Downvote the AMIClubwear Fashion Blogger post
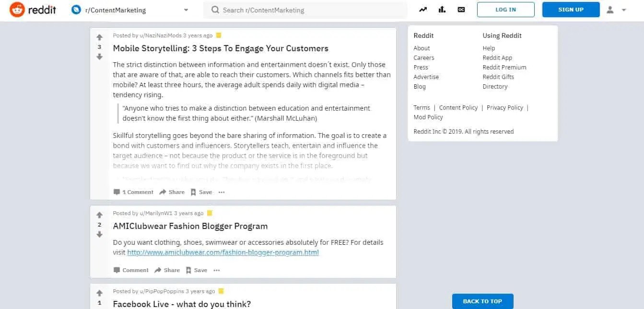This screenshot has height=309, width=644. coord(99,234)
